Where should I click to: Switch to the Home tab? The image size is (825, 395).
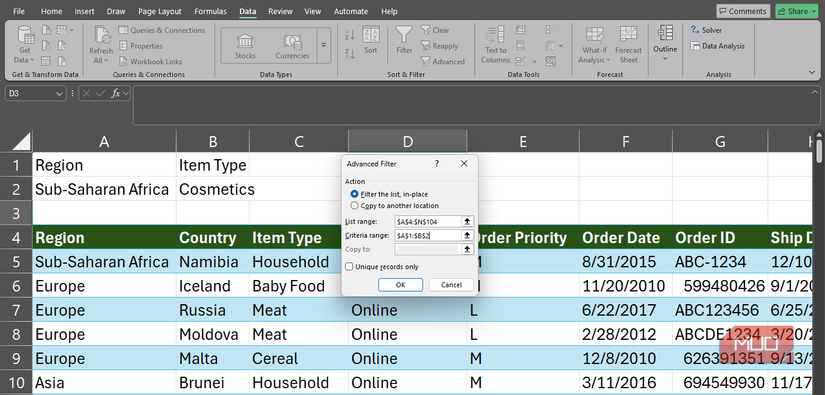coord(51,11)
